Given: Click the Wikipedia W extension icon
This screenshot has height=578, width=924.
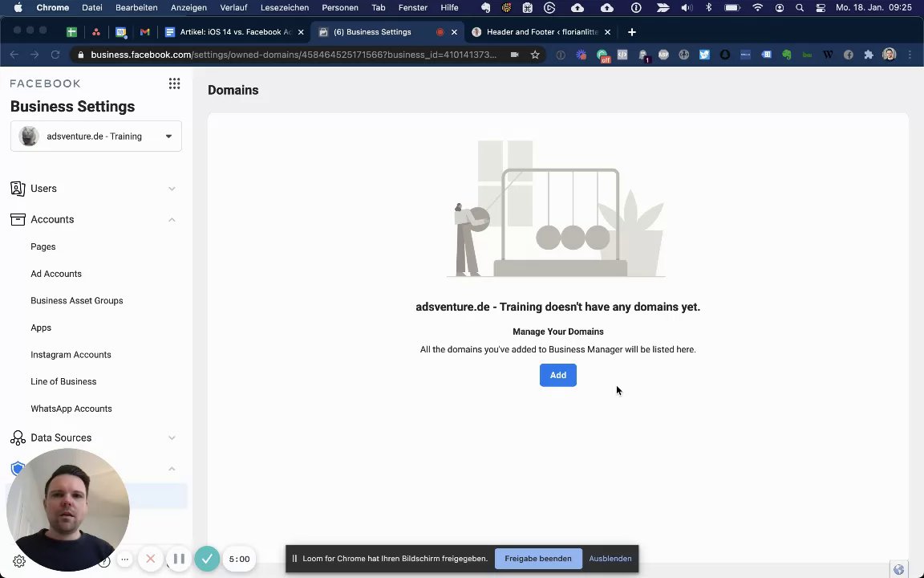Looking at the screenshot, I should coord(828,55).
